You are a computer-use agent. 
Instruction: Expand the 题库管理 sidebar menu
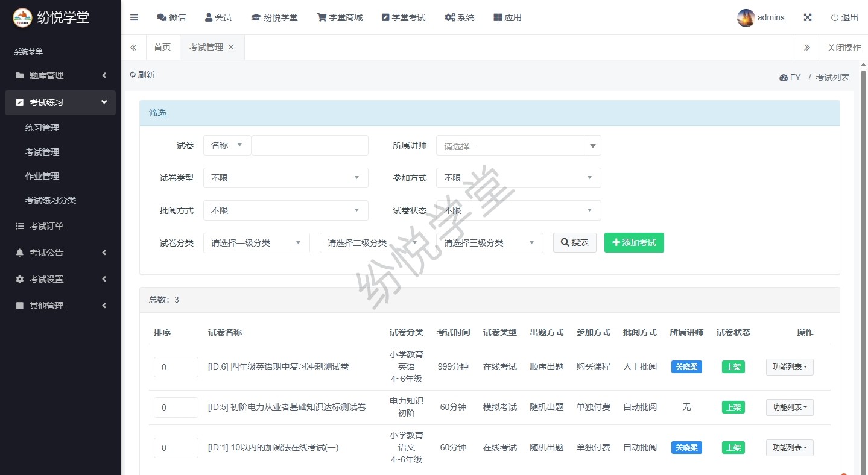click(x=60, y=75)
